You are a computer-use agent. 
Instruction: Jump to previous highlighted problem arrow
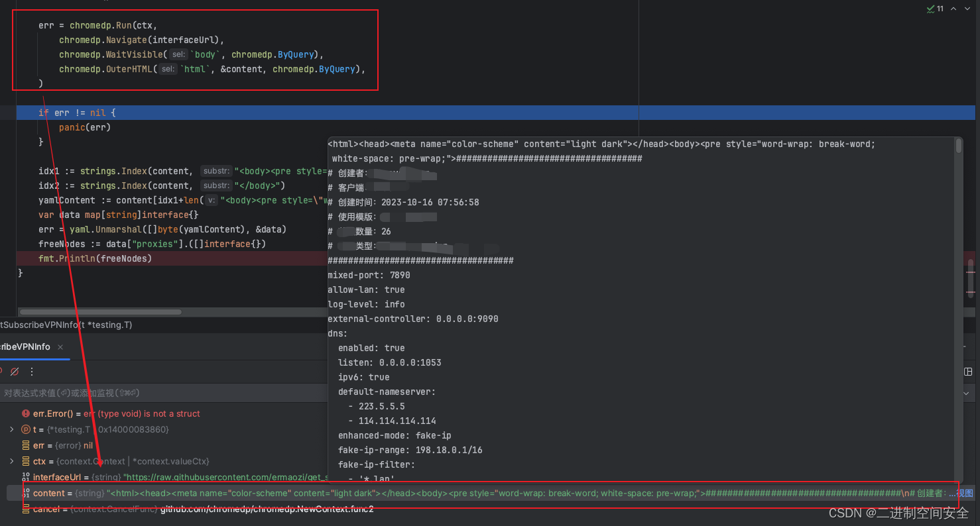click(x=954, y=9)
